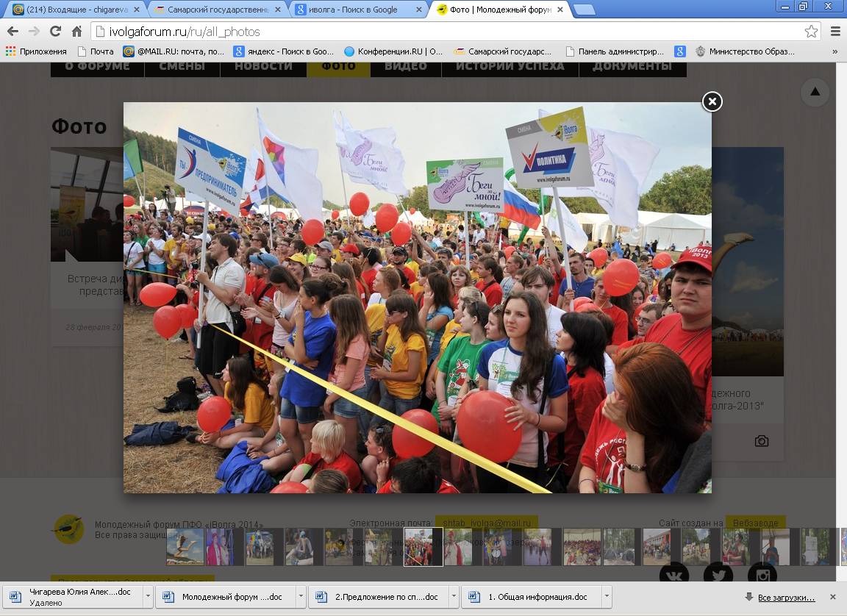The image size is (847, 616).
Task: Open the Самарский государс... bookmark
Action: pyautogui.click(x=503, y=51)
